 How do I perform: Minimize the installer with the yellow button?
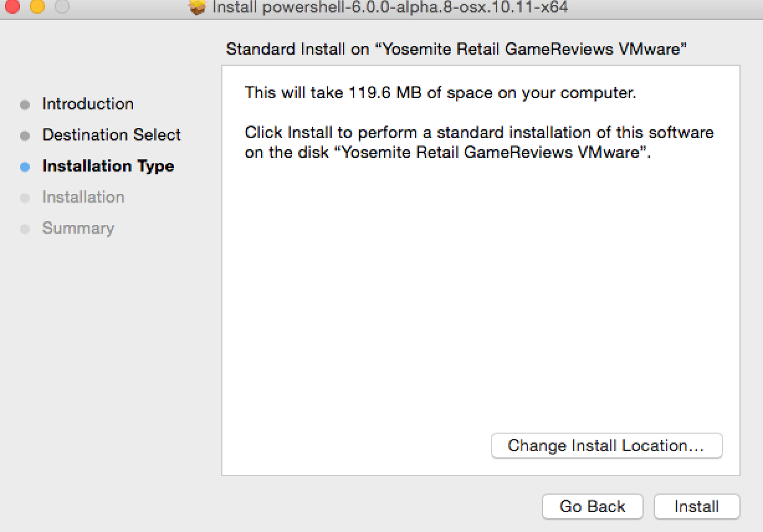click(x=37, y=7)
